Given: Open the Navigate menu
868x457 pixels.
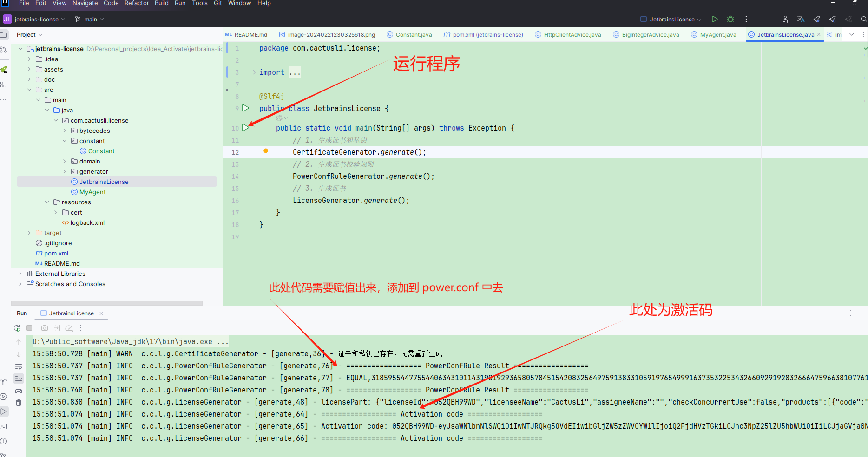Looking at the screenshot, I should 85,3.
